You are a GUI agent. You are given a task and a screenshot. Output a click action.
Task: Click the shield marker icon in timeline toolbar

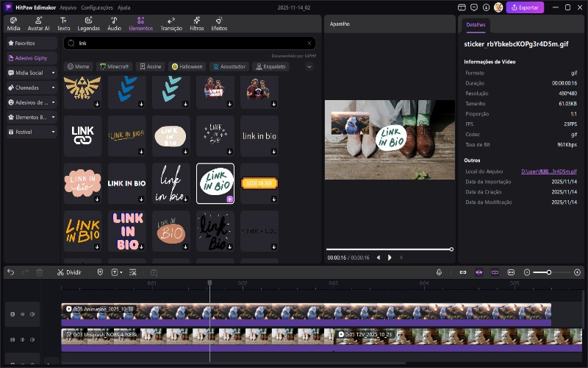click(x=100, y=272)
